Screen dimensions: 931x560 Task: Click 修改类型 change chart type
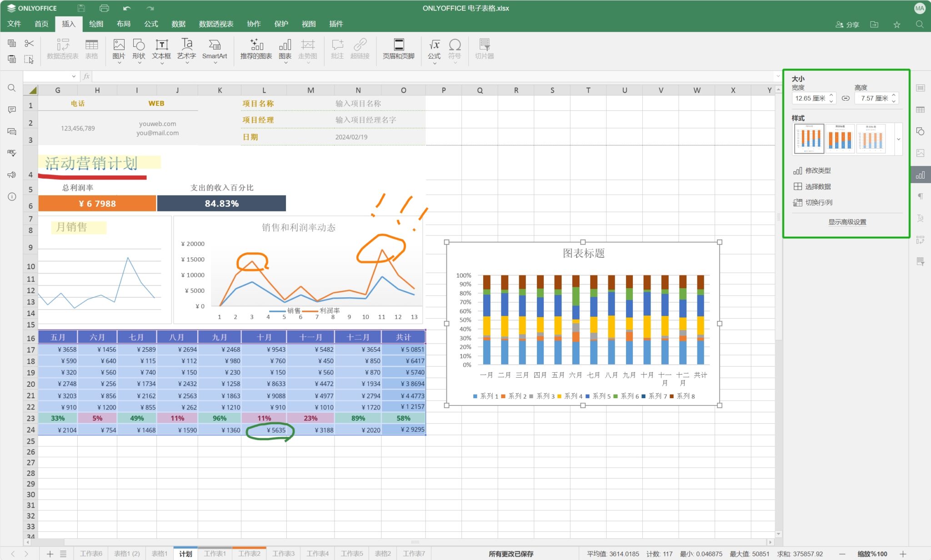[812, 170]
